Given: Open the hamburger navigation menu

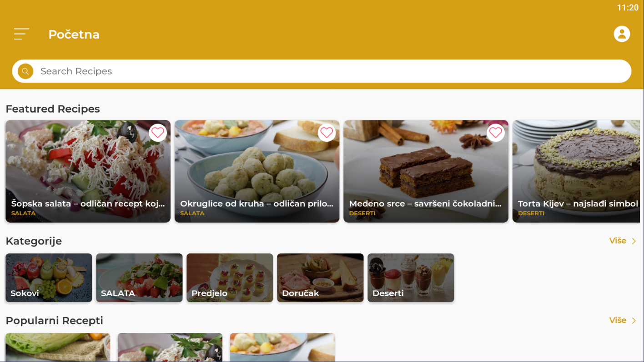Looking at the screenshot, I should point(21,34).
